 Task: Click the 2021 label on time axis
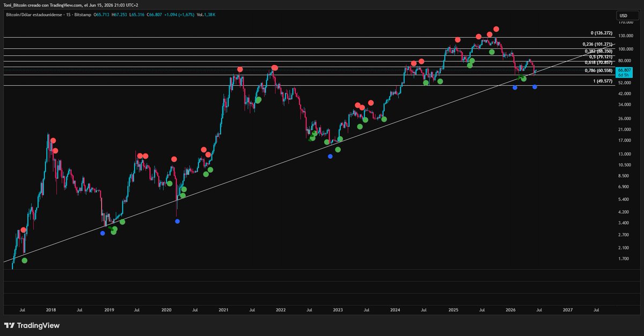point(223,310)
